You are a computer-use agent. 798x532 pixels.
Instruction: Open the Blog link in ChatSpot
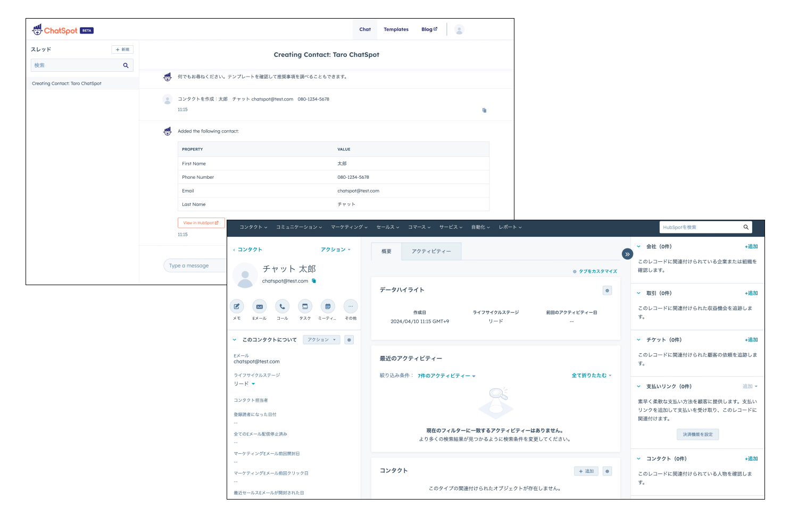(x=429, y=30)
